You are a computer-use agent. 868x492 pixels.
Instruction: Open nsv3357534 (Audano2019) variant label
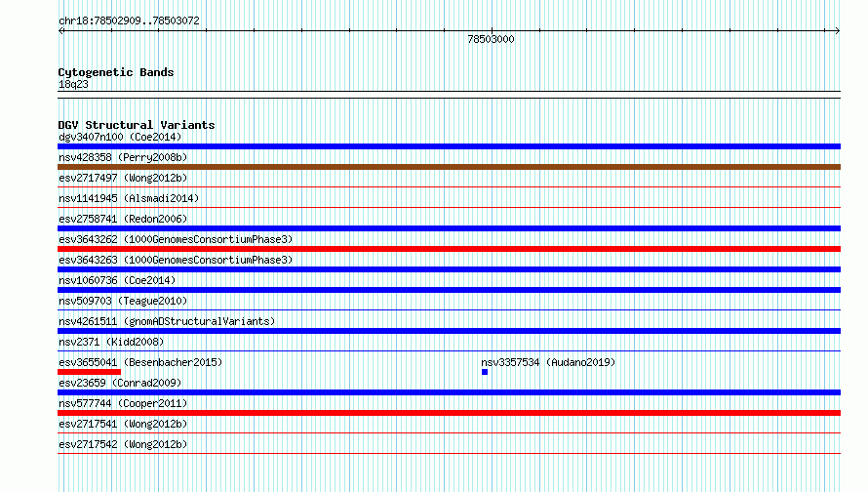pyautogui.click(x=548, y=362)
